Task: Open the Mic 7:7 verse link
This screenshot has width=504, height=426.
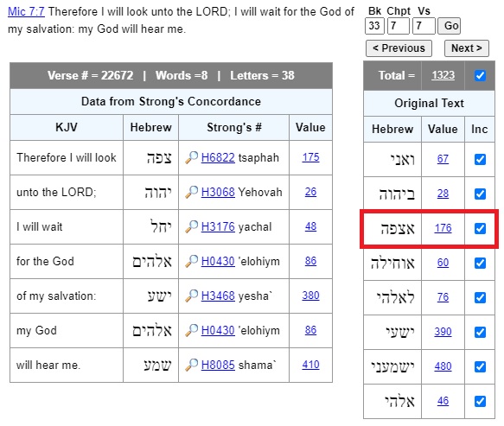Action: point(26,11)
